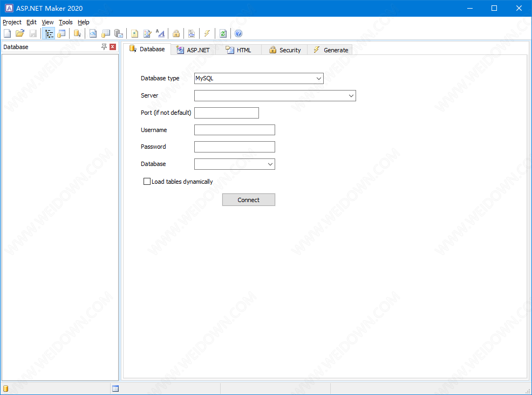Image resolution: width=532 pixels, height=395 pixels.
Task: Click the Save Project floppy disk icon
Action: [x=33, y=33]
